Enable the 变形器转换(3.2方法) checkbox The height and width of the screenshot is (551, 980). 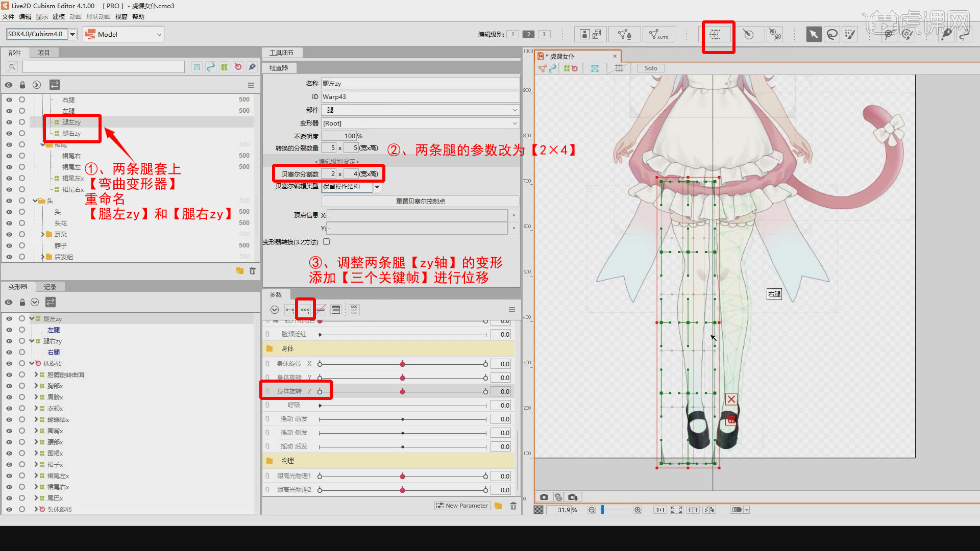327,241
